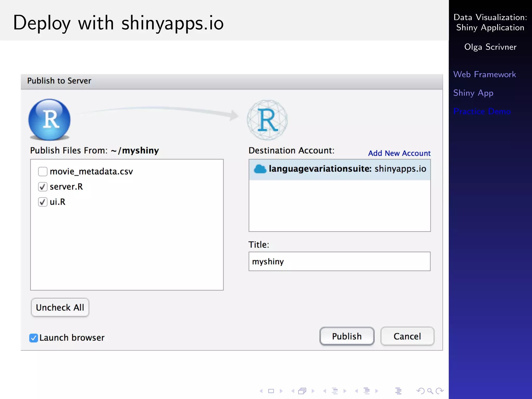The width and height of the screenshot is (532, 399).
Task: Click the Title: label above the text field
Action: [259, 245]
